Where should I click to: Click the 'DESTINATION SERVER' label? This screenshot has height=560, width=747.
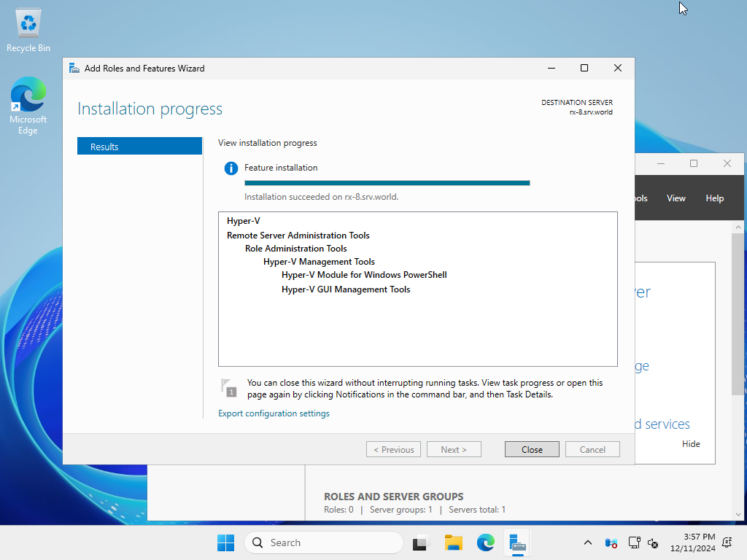(x=577, y=102)
